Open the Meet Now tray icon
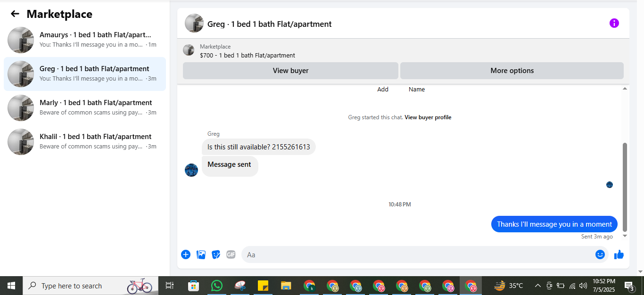Screen dimensions: 644x295 (549, 286)
